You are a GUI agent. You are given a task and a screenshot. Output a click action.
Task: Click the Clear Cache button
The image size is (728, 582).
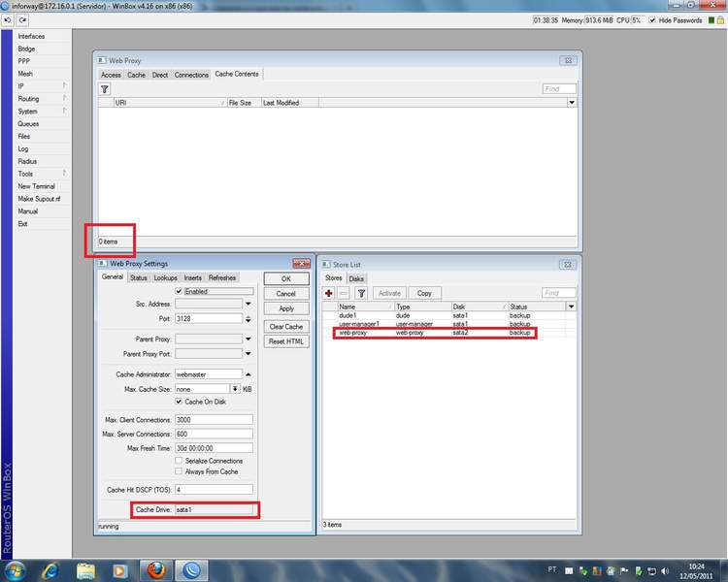coord(286,327)
